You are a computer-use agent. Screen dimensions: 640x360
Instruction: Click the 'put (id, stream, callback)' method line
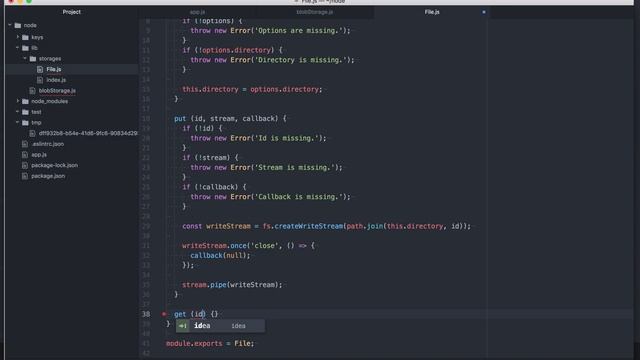[x=230, y=119]
